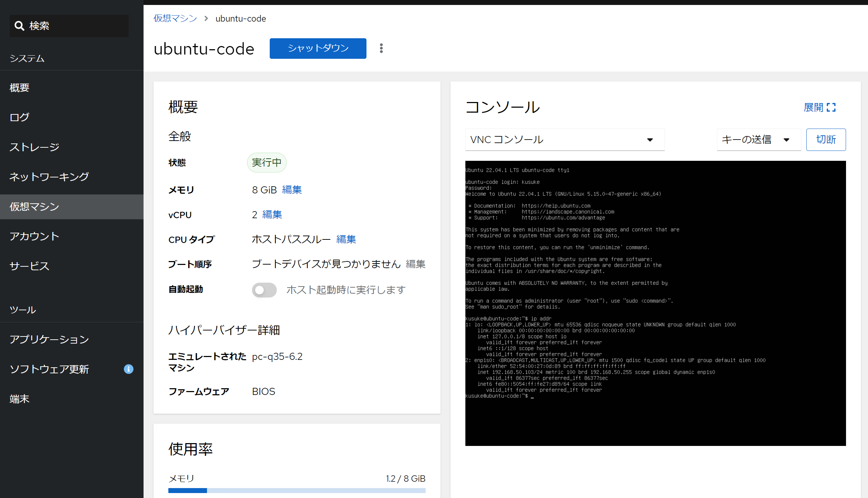This screenshot has width=868, height=498.
Task: Open 端末 terminal in sidebar
Action: coord(19,399)
